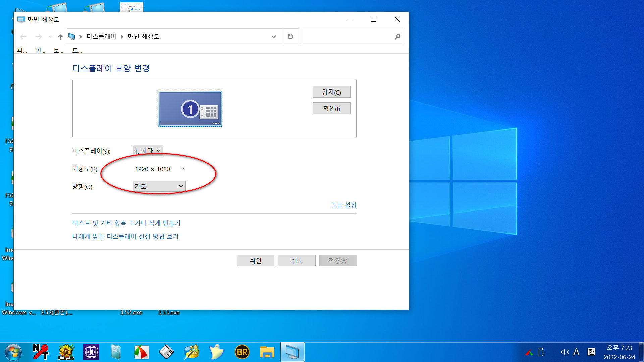This screenshot has height=362, width=644.
Task: Focus the control panel search box
Action: [x=349, y=37]
